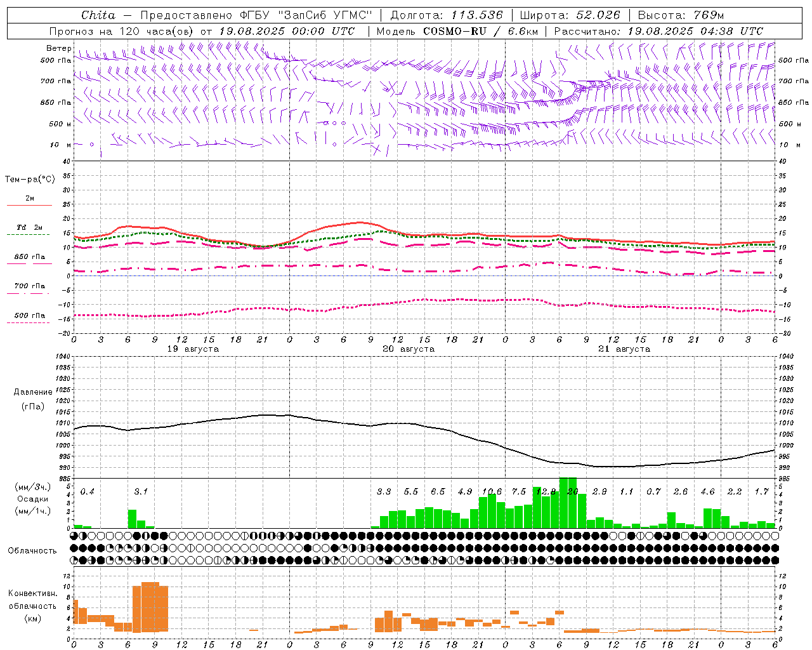812x650 pixels.
Task: Click the "Прогноз на 120 часа(ов)" text
Action: (x=122, y=31)
